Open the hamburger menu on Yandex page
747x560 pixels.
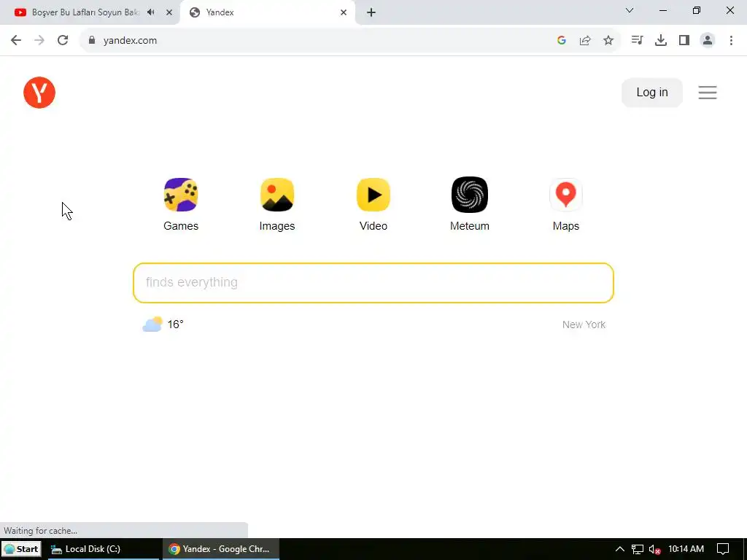click(708, 93)
